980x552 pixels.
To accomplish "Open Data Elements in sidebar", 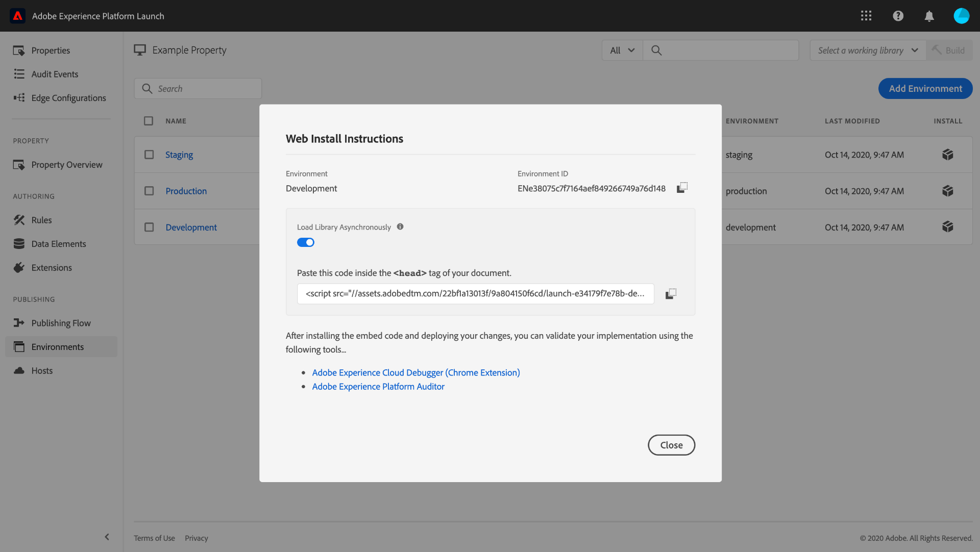I will [58, 244].
